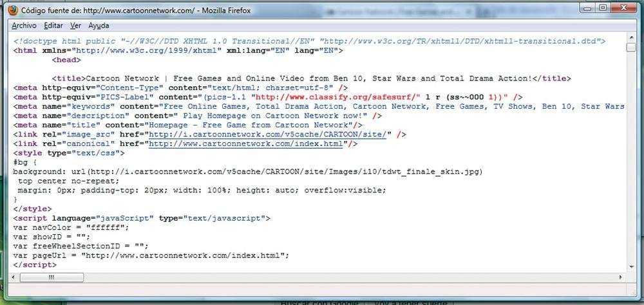Open the Archivo menu
Image resolution: width=644 pixels, height=305 pixels.
[x=24, y=26]
